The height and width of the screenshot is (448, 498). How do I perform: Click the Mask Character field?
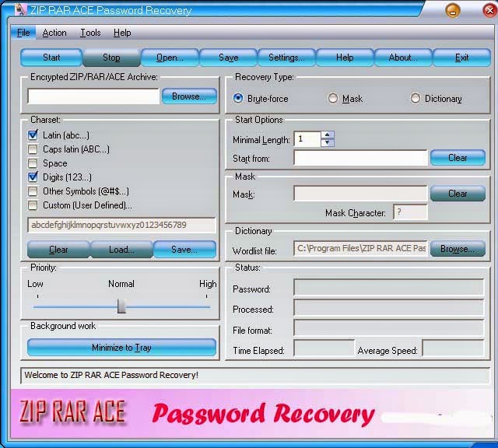(x=411, y=212)
